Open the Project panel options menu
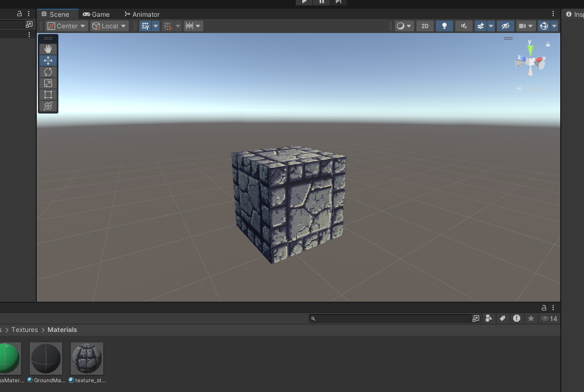This screenshot has height=392, width=584. click(553, 308)
